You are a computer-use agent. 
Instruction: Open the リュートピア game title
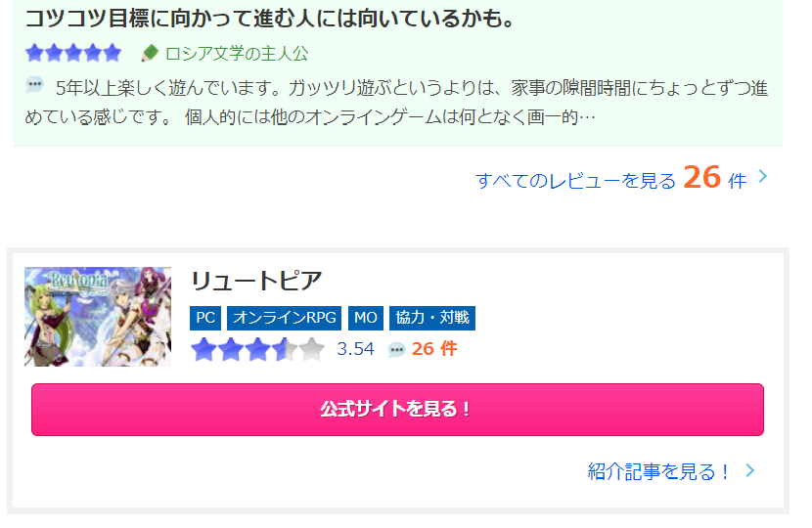256,281
